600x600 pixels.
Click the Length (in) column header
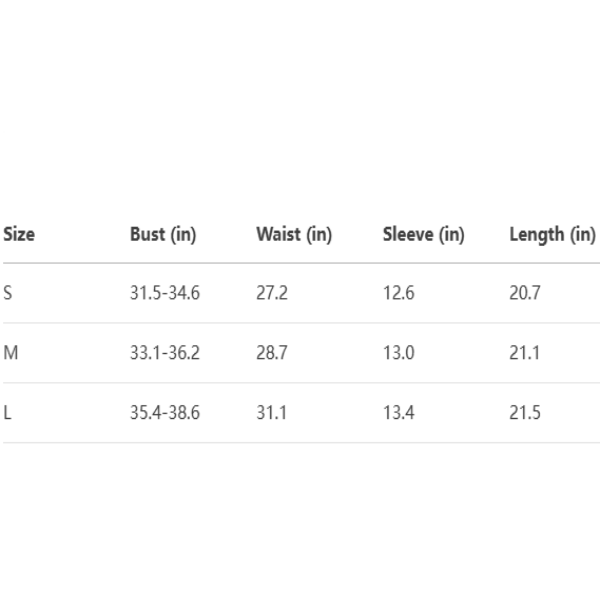pos(552,234)
